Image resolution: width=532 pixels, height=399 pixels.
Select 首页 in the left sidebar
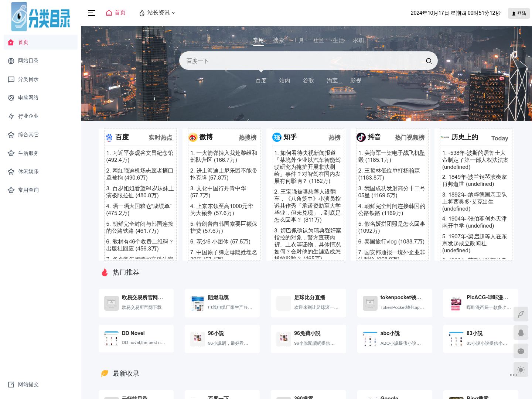coord(41,42)
